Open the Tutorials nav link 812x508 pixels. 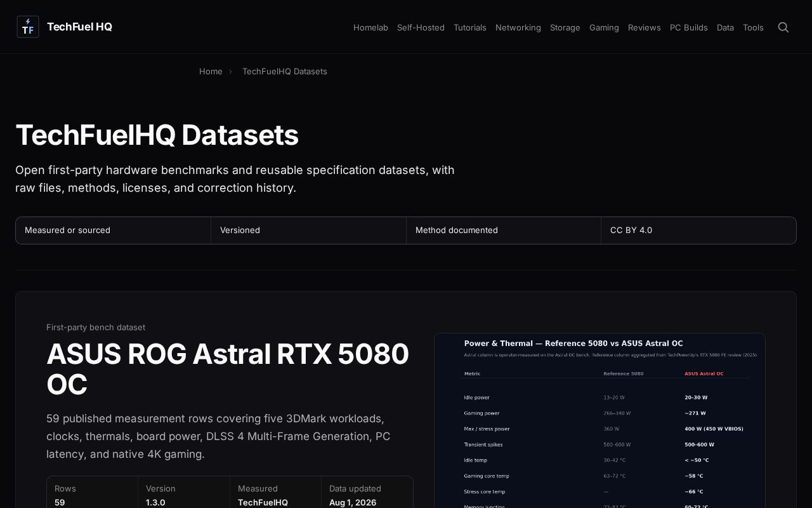(x=470, y=27)
